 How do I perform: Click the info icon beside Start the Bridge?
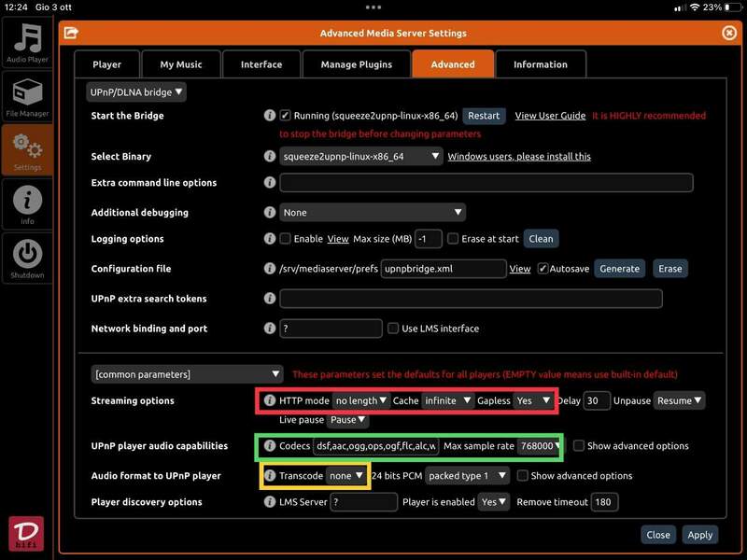point(270,116)
